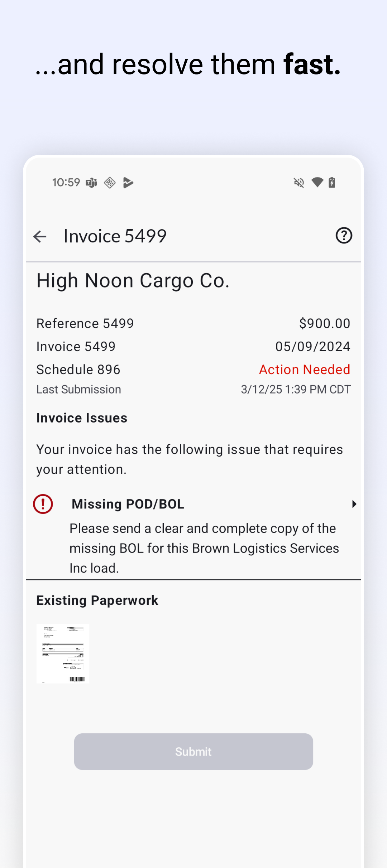This screenshot has height=868, width=387.
Task: Expand the Missing POD/BOL arrow
Action: pyautogui.click(x=354, y=504)
